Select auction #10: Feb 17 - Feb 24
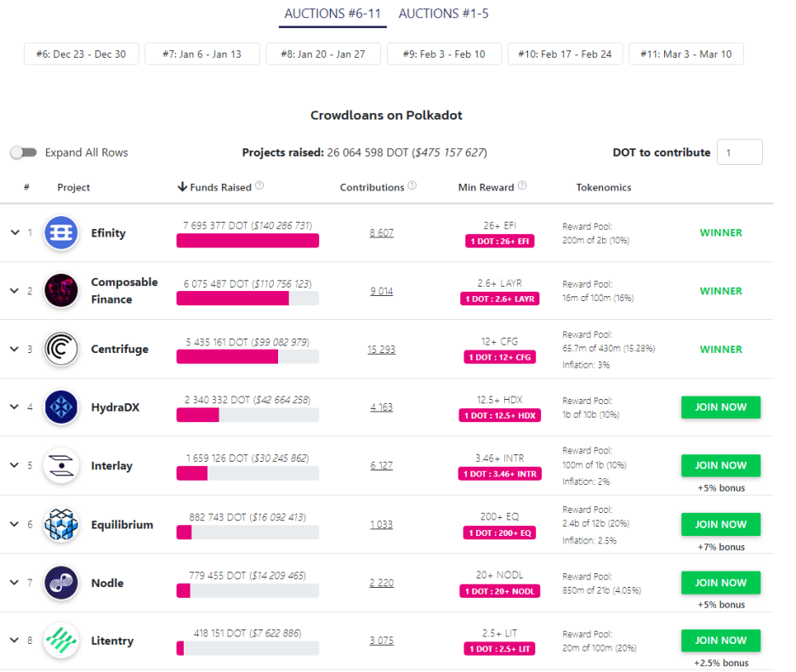Screen dimensions: 796x672 (x=565, y=54)
